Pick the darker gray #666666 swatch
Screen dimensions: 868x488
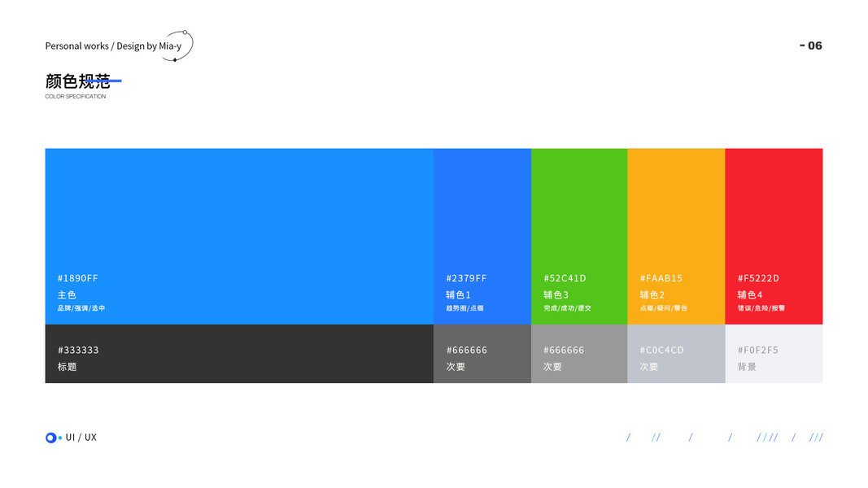[x=482, y=354]
